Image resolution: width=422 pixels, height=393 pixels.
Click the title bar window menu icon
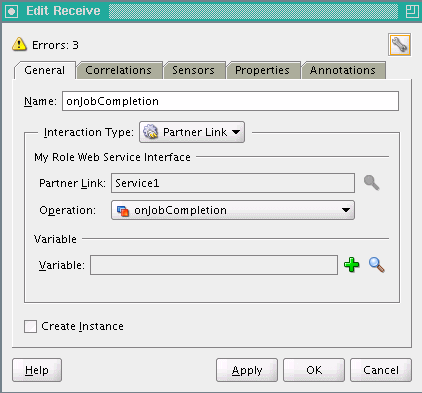(11, 11)
